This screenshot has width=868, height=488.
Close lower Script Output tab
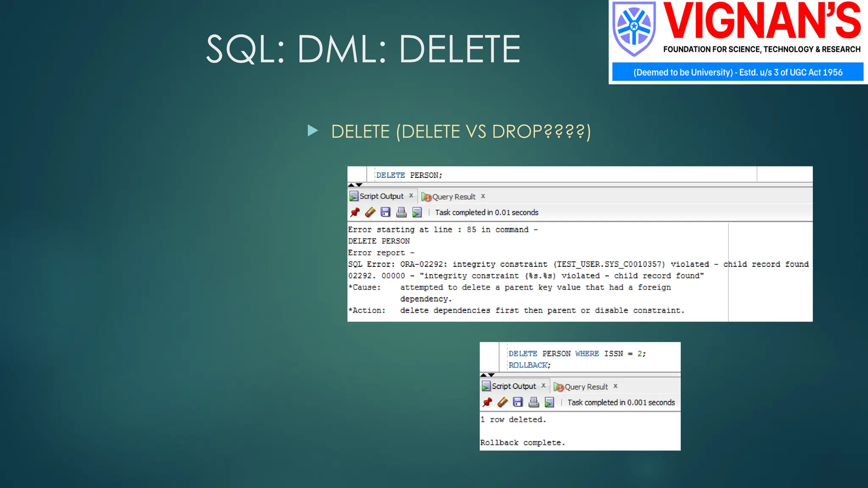543,385
